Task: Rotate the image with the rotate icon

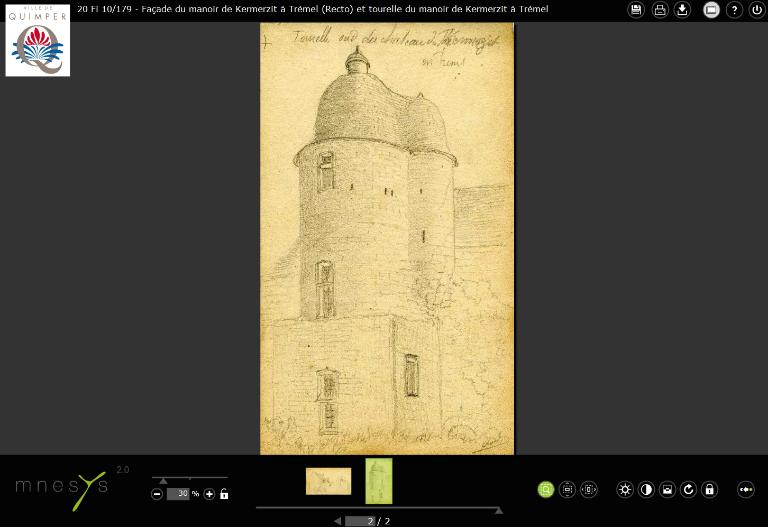Action: click(x=688, y=490)
